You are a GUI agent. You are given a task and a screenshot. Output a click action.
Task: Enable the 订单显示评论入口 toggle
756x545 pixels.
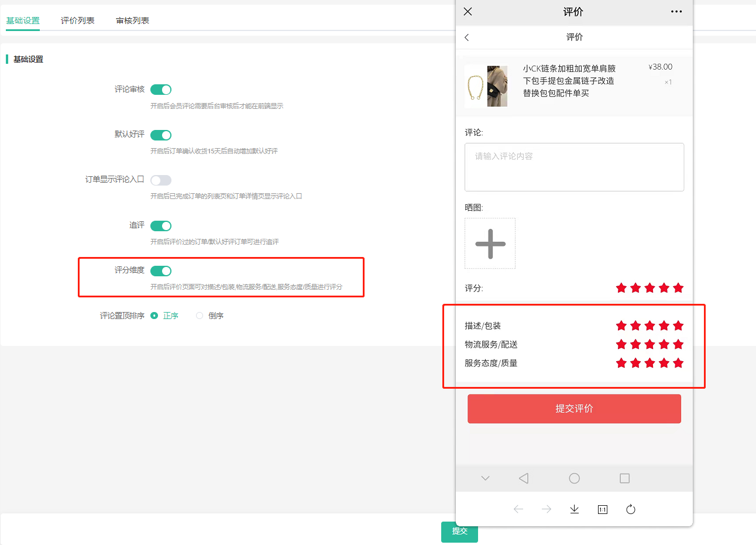point(161,180)
